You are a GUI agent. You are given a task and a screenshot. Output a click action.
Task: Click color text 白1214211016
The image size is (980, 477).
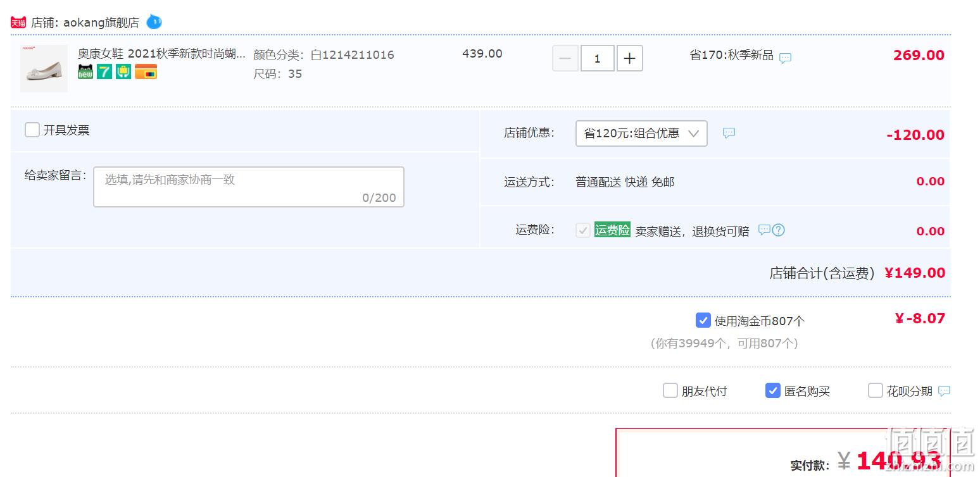click(x=352, y=55)
